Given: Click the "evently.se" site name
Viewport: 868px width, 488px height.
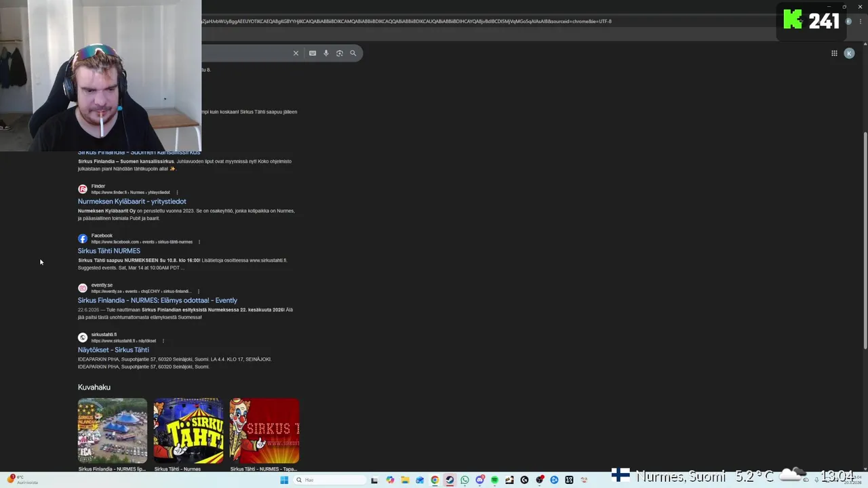Looking at the screenshot, I should [102, 285].
